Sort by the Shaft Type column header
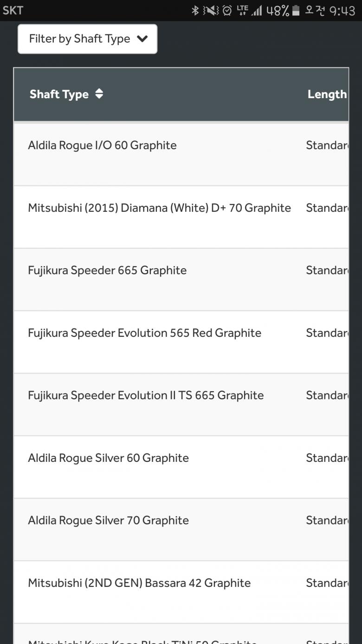The height and width of the screenshot is (644, 362). (59, 94)
